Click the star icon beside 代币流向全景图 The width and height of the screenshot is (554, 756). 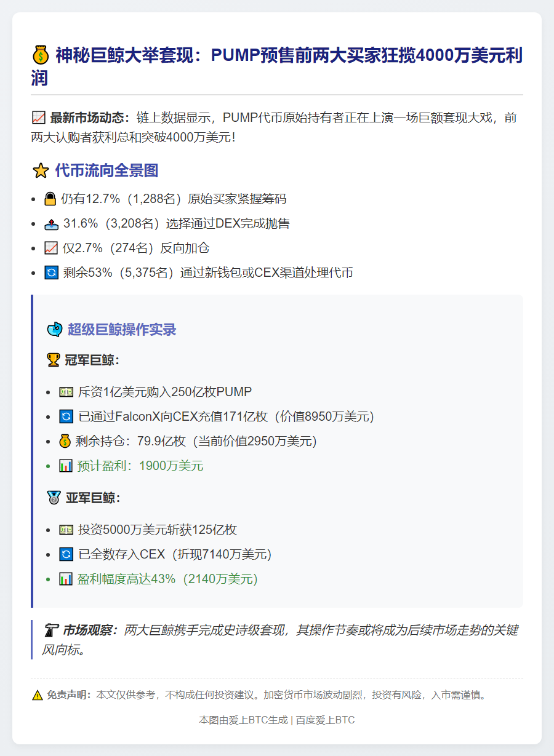(x=40, y=170)
